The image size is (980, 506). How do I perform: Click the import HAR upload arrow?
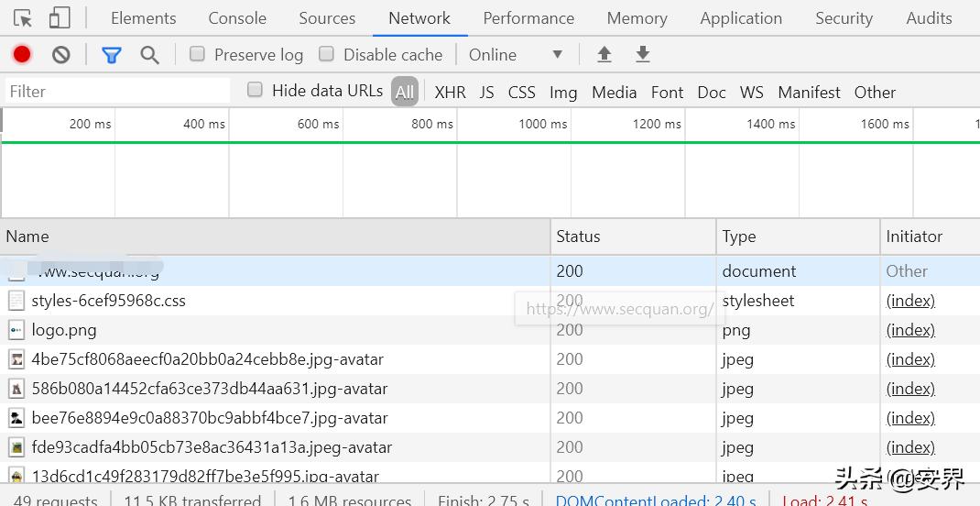tap(604, 55)
